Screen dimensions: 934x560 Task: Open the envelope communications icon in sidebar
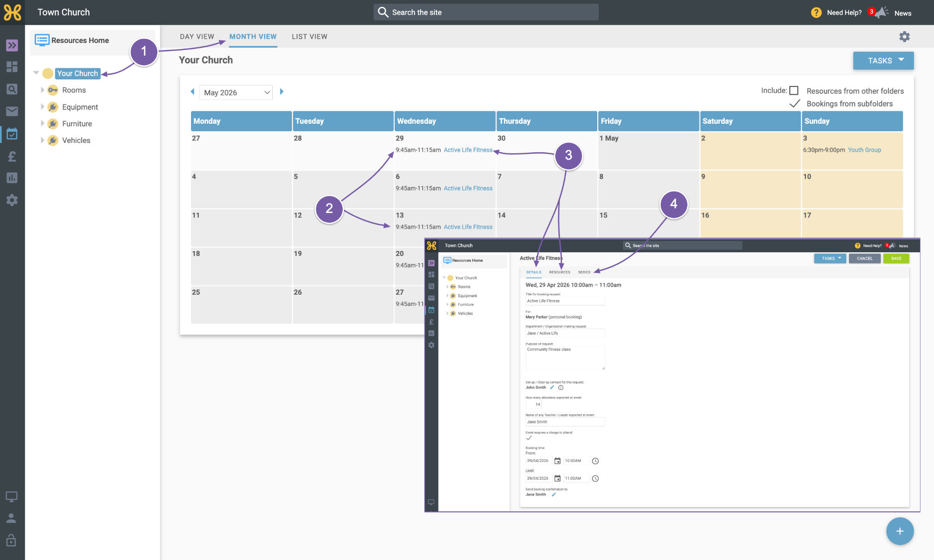point(12,111)
